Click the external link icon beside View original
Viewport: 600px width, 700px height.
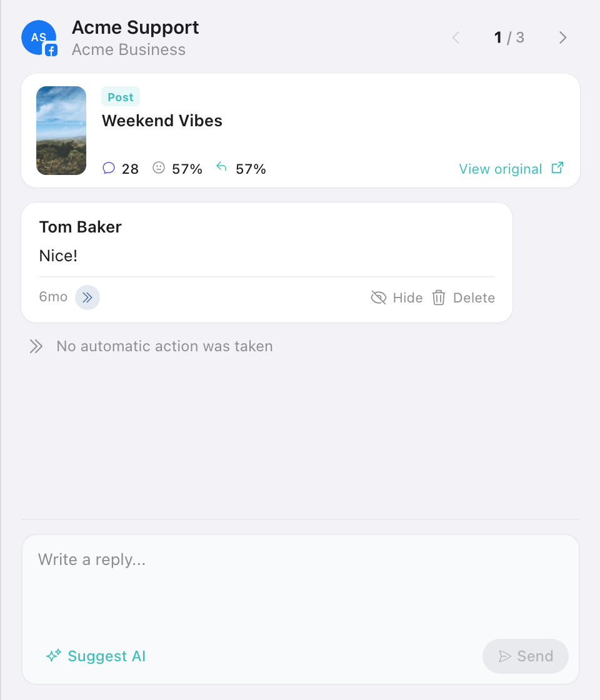557,168
